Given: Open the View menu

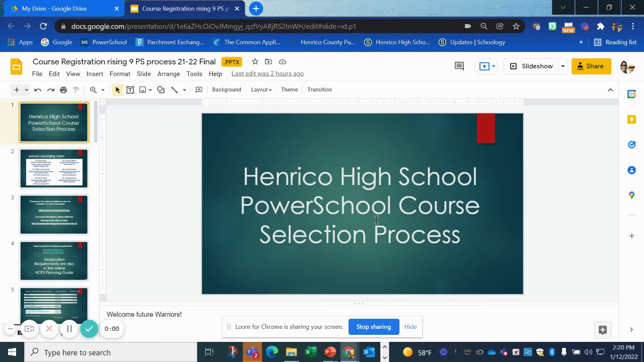Looking at the screenshot, I should 73,74.
